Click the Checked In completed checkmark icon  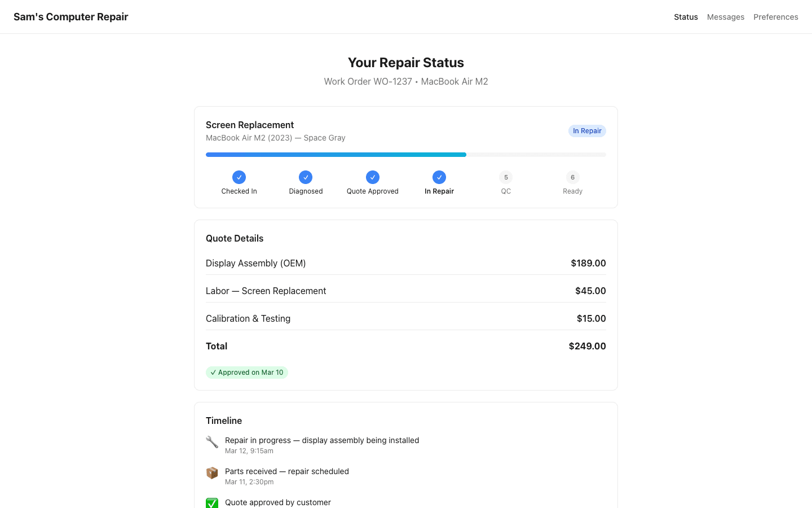pos(239,177)
